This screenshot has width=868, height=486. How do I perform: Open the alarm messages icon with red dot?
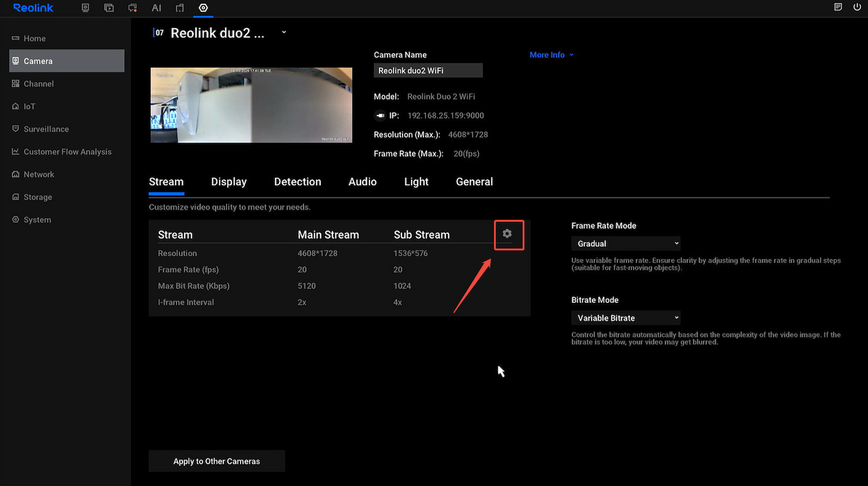click(x=133, y=8)
